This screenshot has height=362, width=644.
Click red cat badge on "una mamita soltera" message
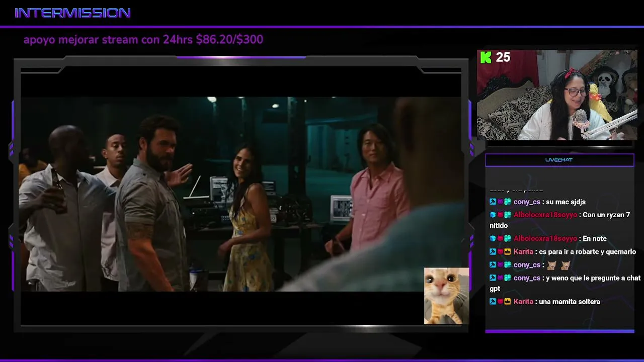click(500, 302)
